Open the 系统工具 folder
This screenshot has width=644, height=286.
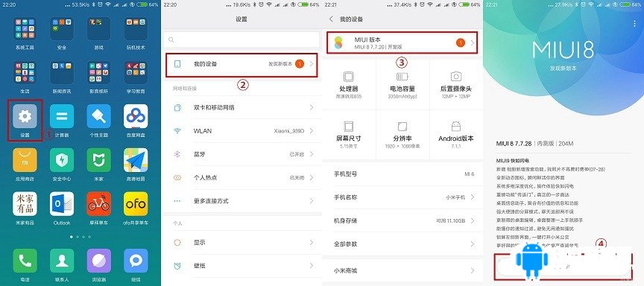25,29
